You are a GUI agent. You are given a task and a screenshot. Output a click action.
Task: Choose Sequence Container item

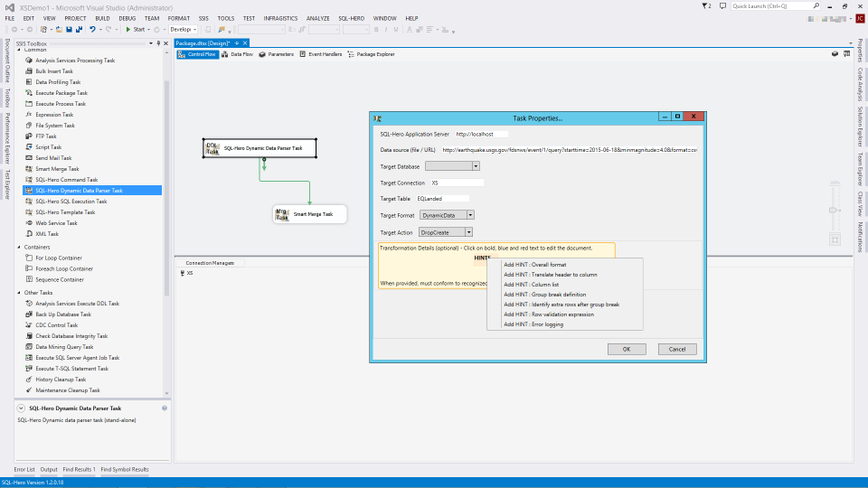point(60,280)
